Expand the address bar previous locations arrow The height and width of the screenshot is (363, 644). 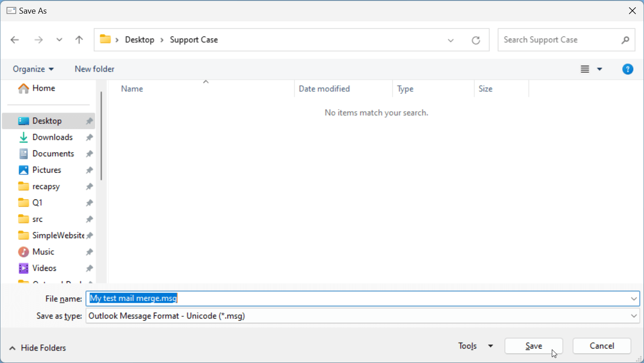[x=451, y=40]
